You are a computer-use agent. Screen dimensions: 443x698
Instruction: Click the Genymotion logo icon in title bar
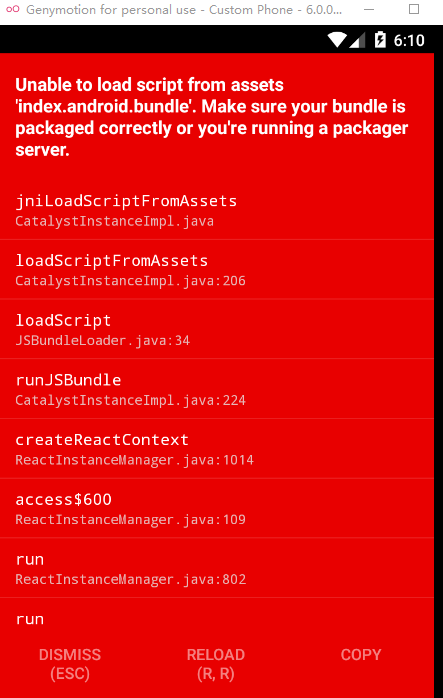coord(12,9)
